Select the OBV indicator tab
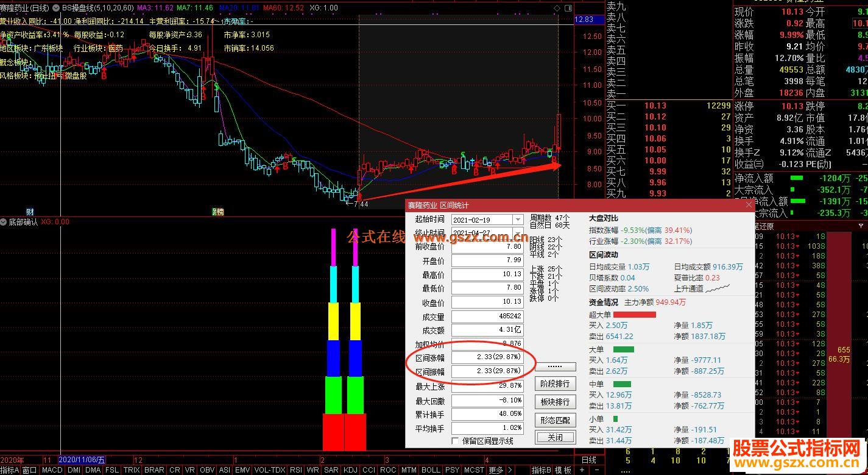The image size is (868, 475). [x=207, y=470]
